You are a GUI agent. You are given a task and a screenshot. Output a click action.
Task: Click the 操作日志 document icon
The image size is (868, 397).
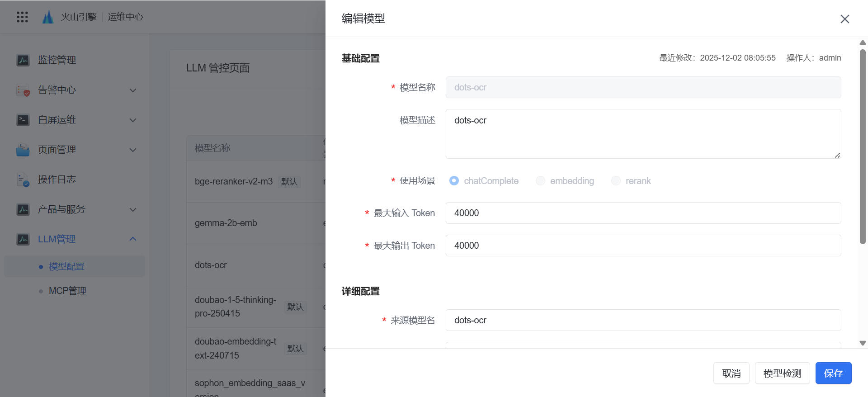pos(23,180)
